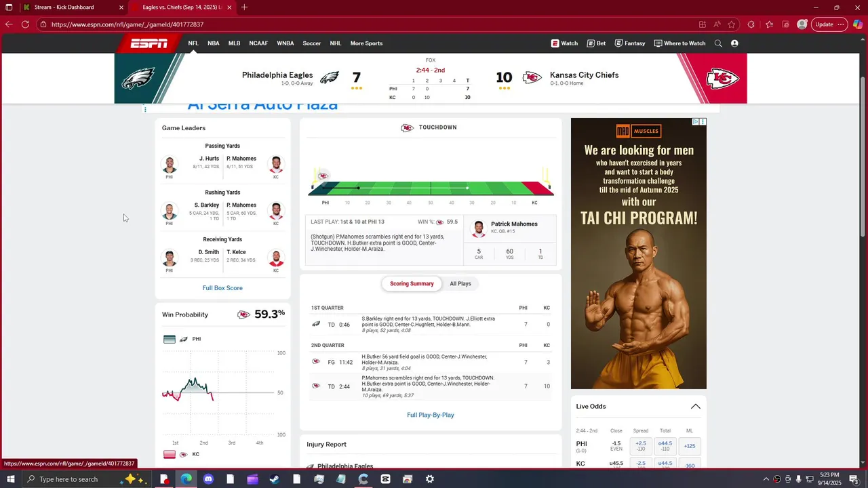Open the notification center icon in system tray

pyautogui.click(x=854, y=479)
